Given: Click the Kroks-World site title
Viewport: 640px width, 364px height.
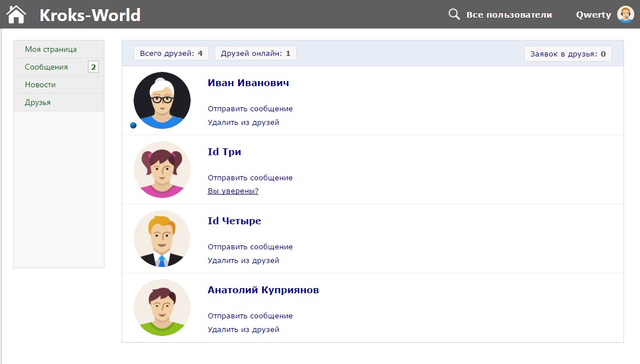Looking at the screenshot, I should click(90, 15).
